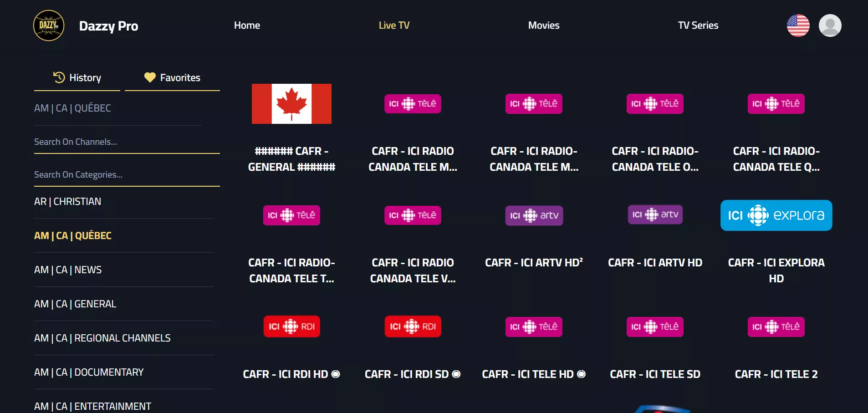
Task: Navigate to TV Series
Action: click(698, 25)
